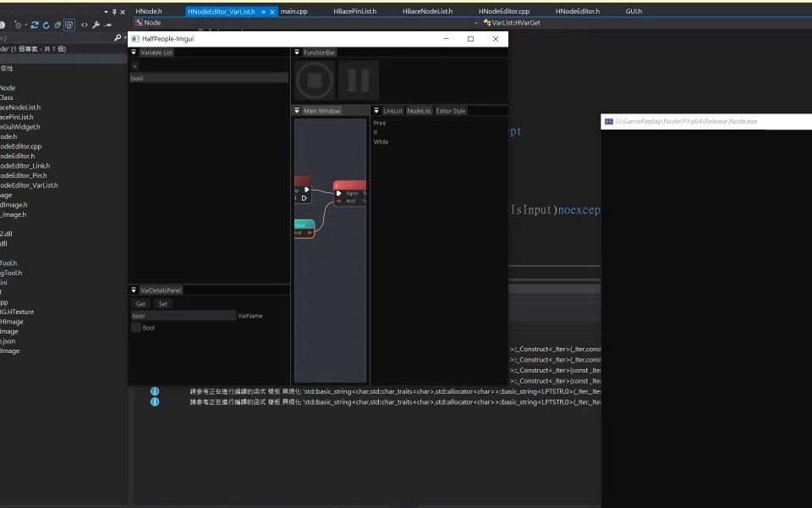Open the HBaceNodeList.h editor tab
Screen dimensions: 812x508
point(427,11)
